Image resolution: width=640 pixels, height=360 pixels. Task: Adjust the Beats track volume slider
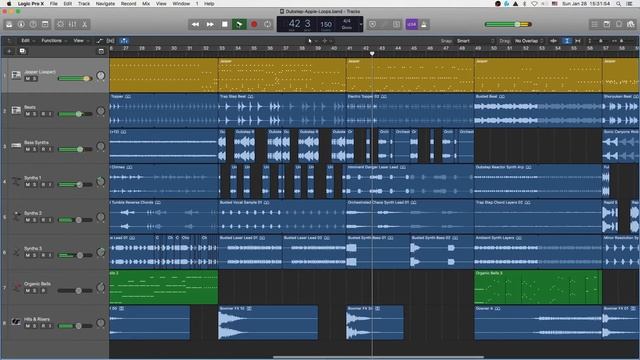click(x=75, y=114)
